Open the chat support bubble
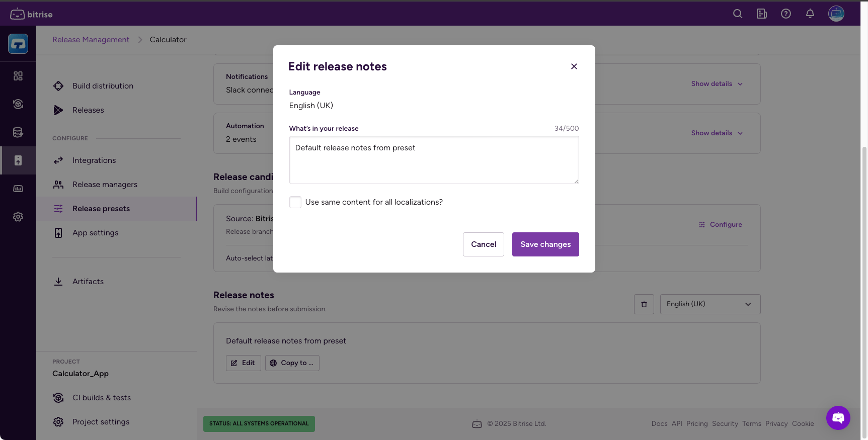The image size is (868, 440). 838,417
